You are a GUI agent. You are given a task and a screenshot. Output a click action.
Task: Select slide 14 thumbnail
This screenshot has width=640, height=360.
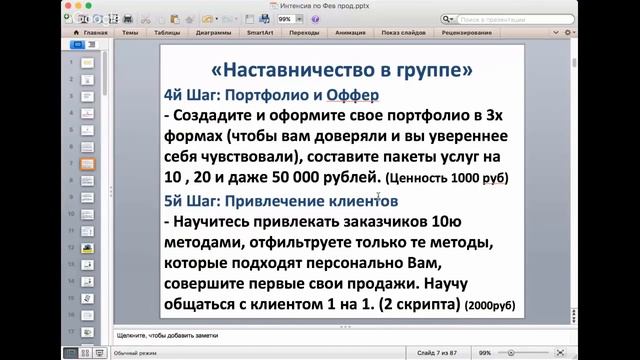(87, 282)
